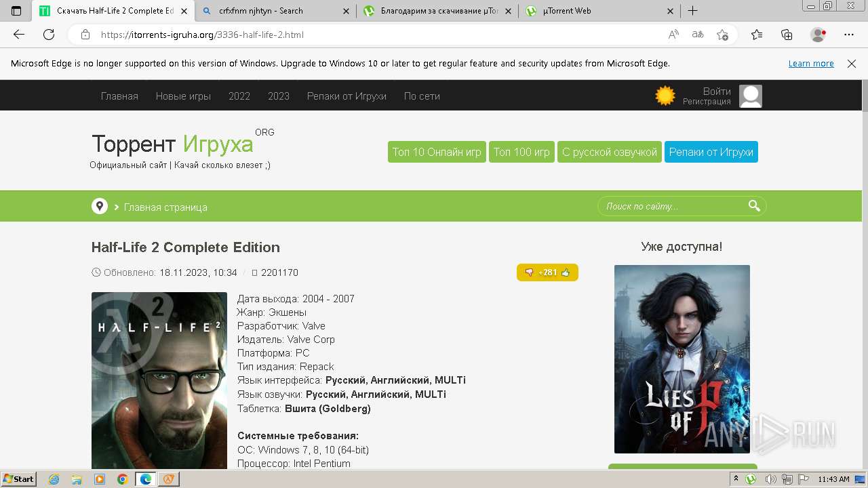
Task: Open the tab actions menu icon
Action: click(16, 11)
